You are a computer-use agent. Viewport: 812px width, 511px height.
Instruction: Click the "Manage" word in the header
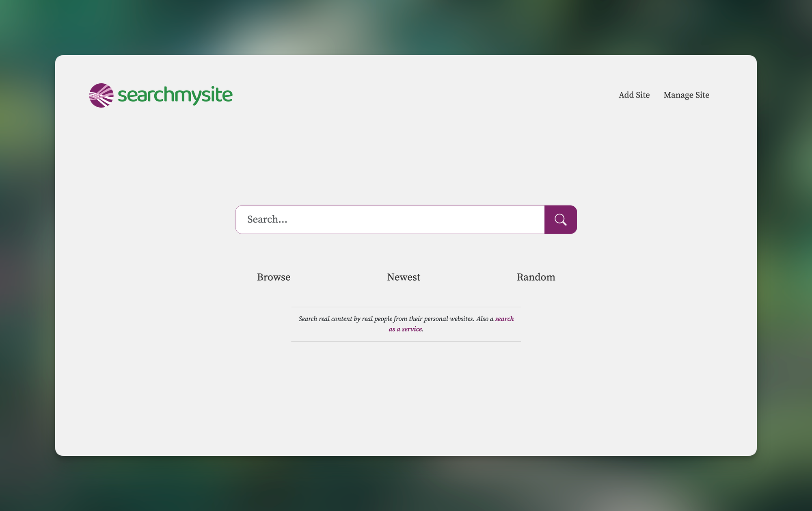[678, 95]
